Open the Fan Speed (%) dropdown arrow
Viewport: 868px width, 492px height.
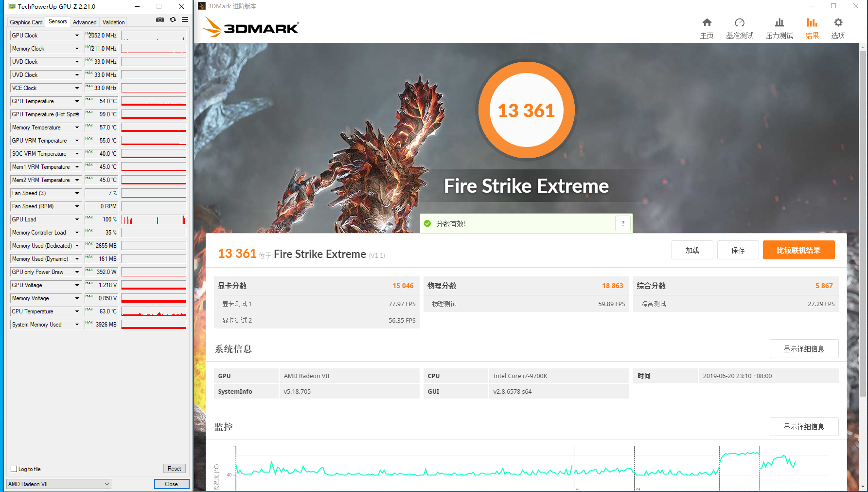(x=77, y=193)
